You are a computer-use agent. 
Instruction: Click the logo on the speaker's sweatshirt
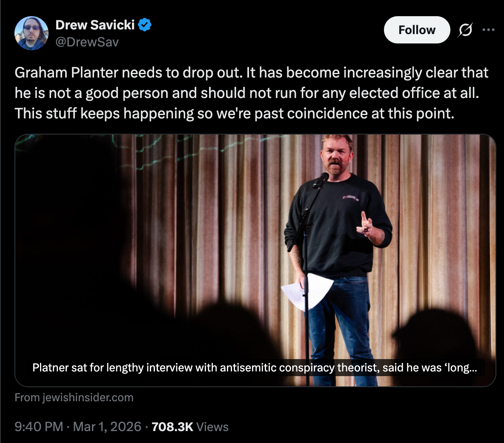click(351, 198)
